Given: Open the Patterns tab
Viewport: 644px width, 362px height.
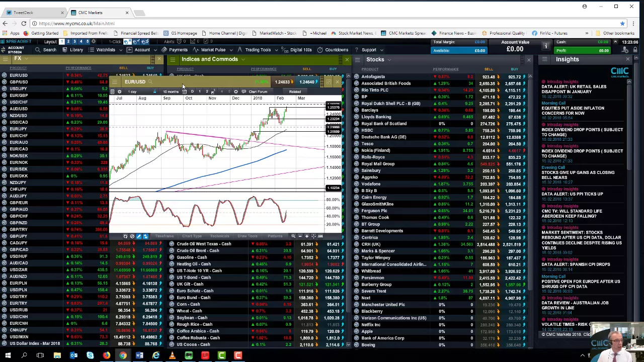Looking at the screenshot, I should coord(275,236).
